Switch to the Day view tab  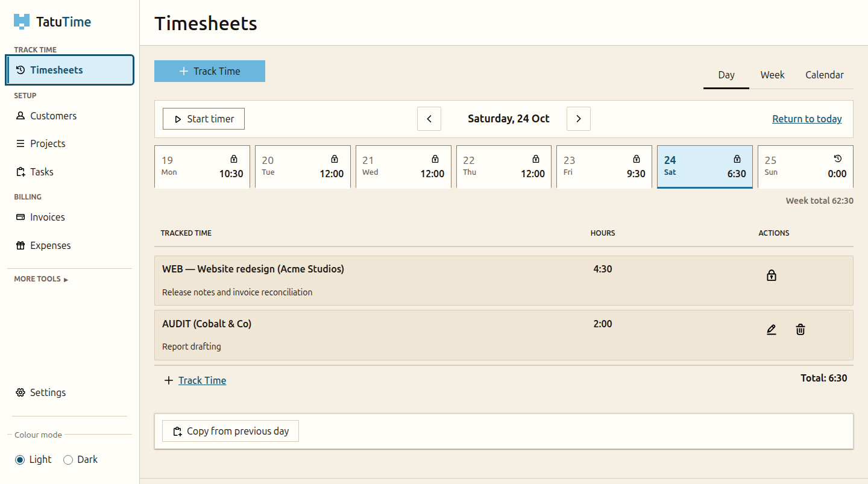[726, 75]
